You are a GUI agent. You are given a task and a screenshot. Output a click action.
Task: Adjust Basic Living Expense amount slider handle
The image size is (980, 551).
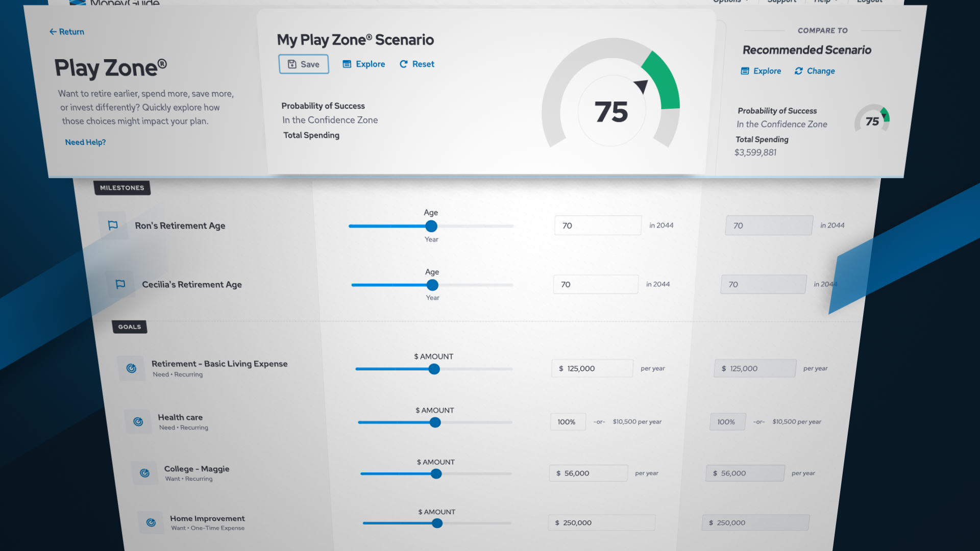tap(434, 369)
